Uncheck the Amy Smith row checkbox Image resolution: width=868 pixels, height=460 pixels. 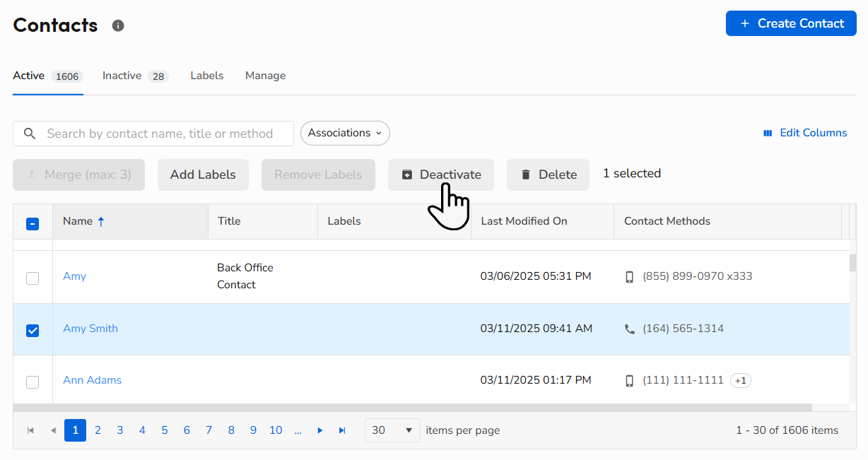(33, 329)
